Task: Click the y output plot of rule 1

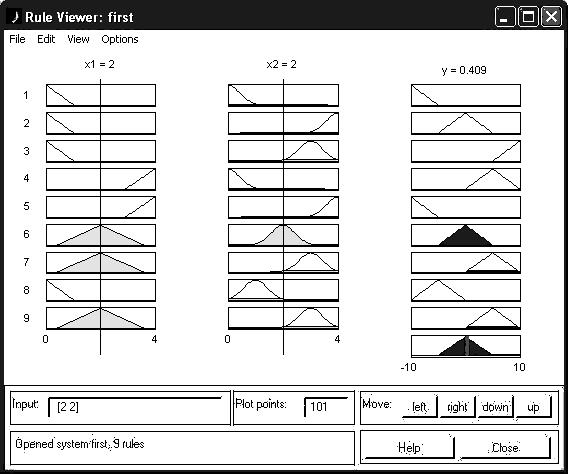Action: coord(466,95)
